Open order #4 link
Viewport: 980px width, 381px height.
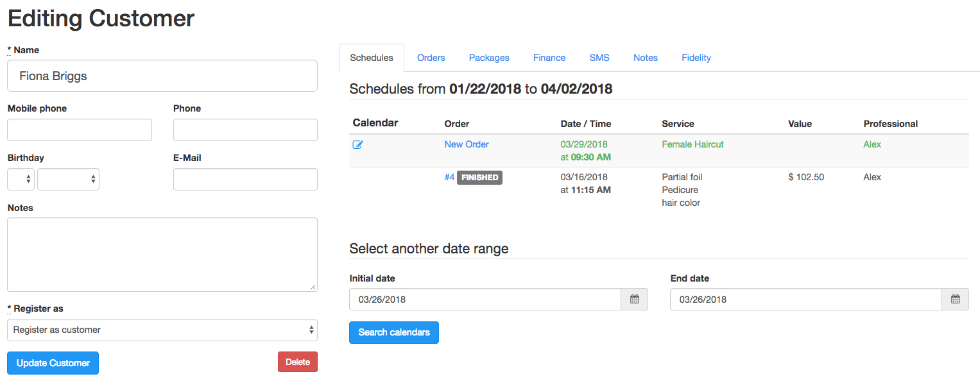pyautogui.click(x=449, y=177)
